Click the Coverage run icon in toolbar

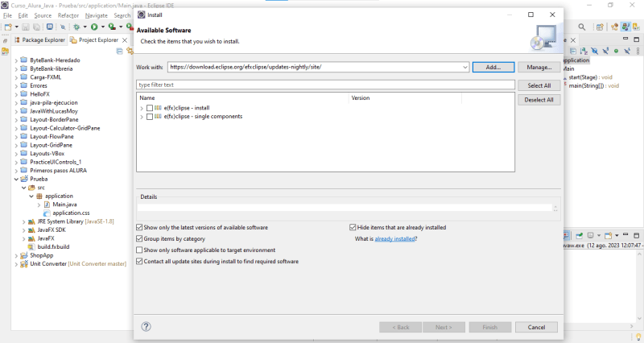tap(112, 27)
